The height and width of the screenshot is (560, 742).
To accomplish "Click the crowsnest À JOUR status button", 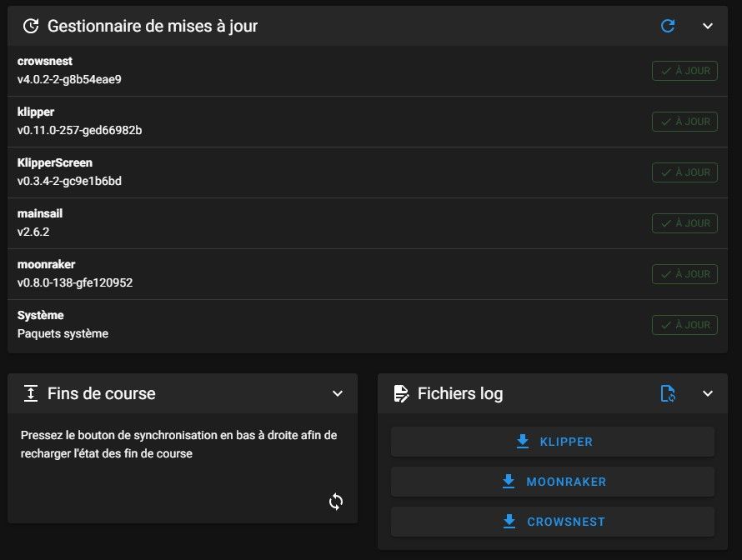I will [684, 71].
